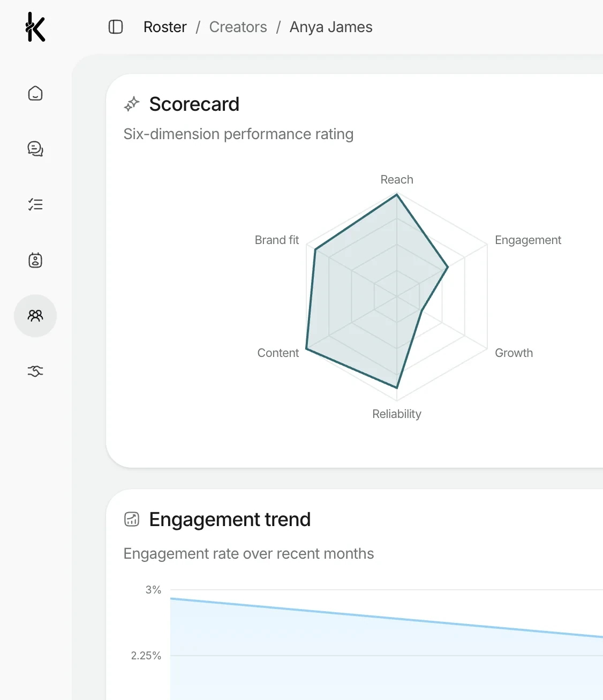Open the contact badge sidebar icon
603x700 pixels.
click(x=35, y=260)
